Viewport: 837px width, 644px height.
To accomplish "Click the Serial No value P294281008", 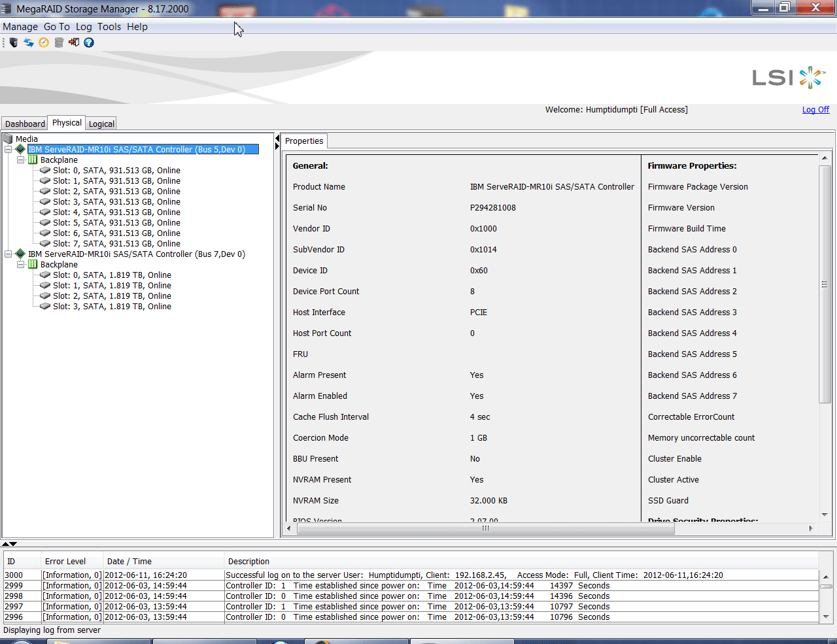I will tap(493, 207).
